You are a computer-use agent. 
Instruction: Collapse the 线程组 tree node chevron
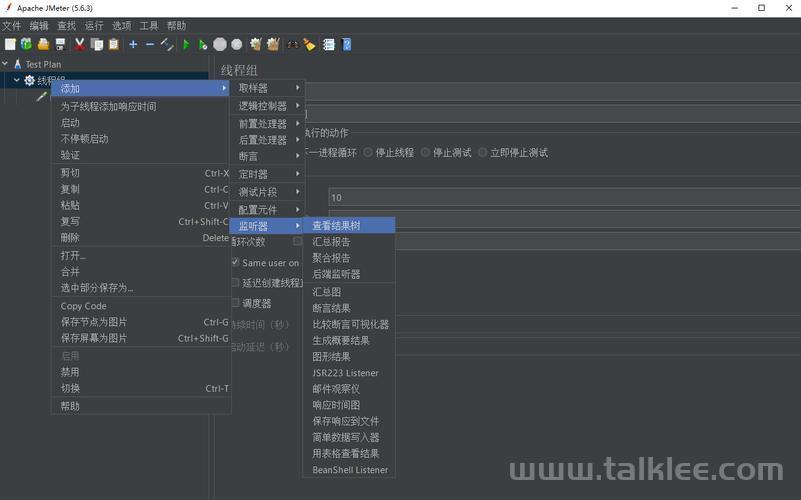tap(17, 80)
